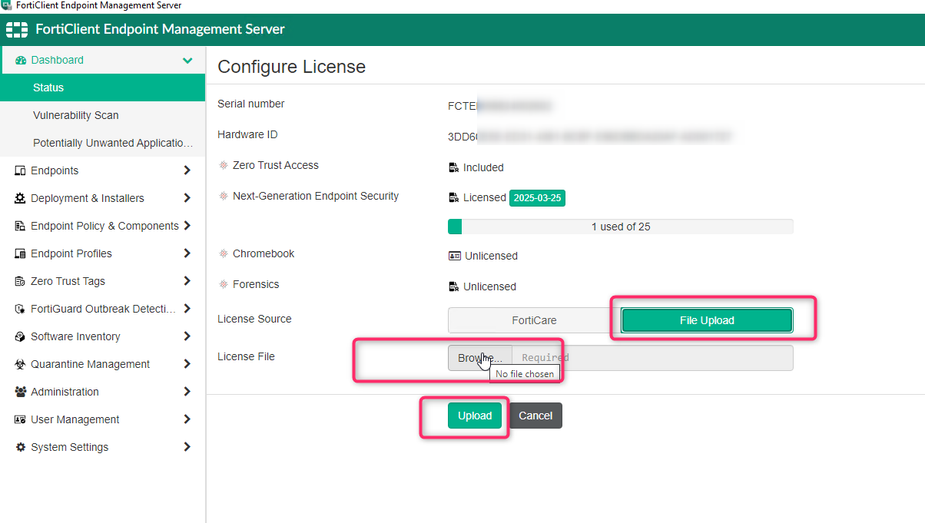The height and width of the screenshot is (523, 925).
Task: Click the Administration people icon
Action: [x=20, y=392]
